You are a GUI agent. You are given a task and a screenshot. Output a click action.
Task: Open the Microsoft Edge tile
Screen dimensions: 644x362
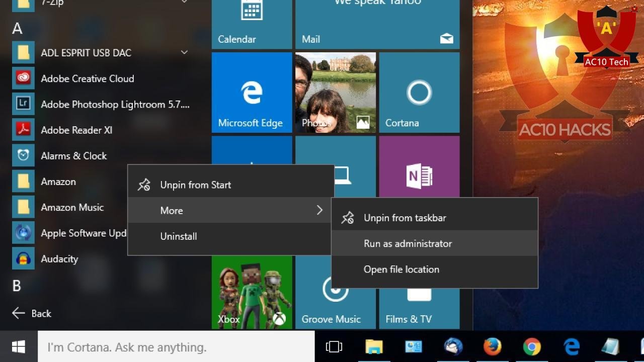pos(252,93)
